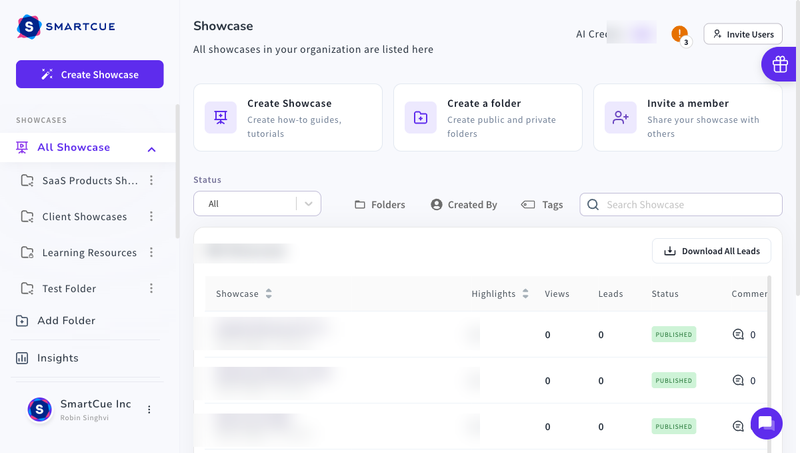Click the SmartCue logo

pyautogui.click(x=66, y=27)
